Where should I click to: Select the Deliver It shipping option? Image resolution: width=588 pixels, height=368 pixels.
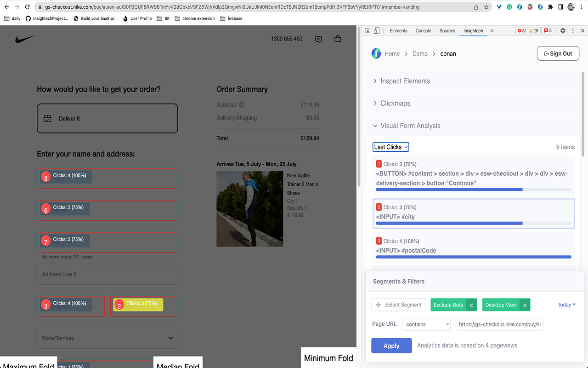pos(107,118)
